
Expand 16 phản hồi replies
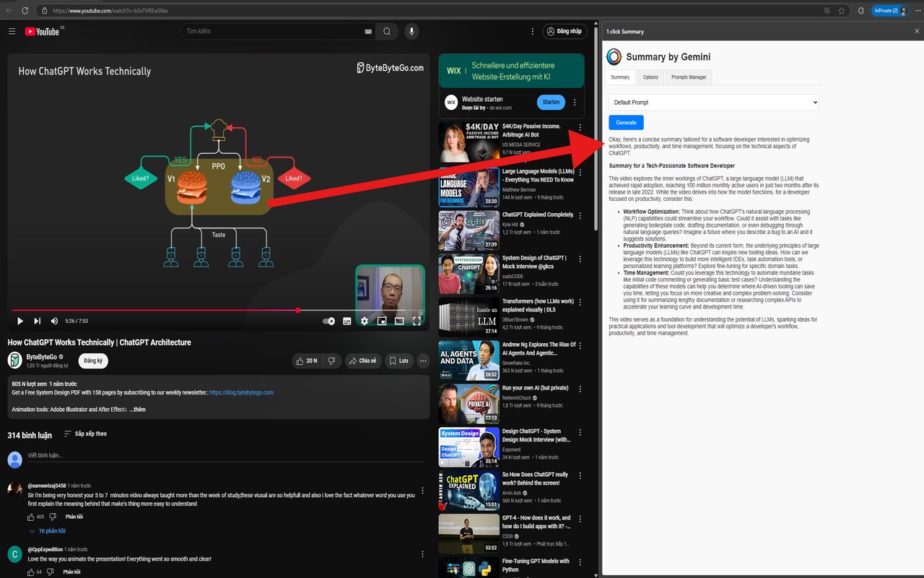pos(48,531)
